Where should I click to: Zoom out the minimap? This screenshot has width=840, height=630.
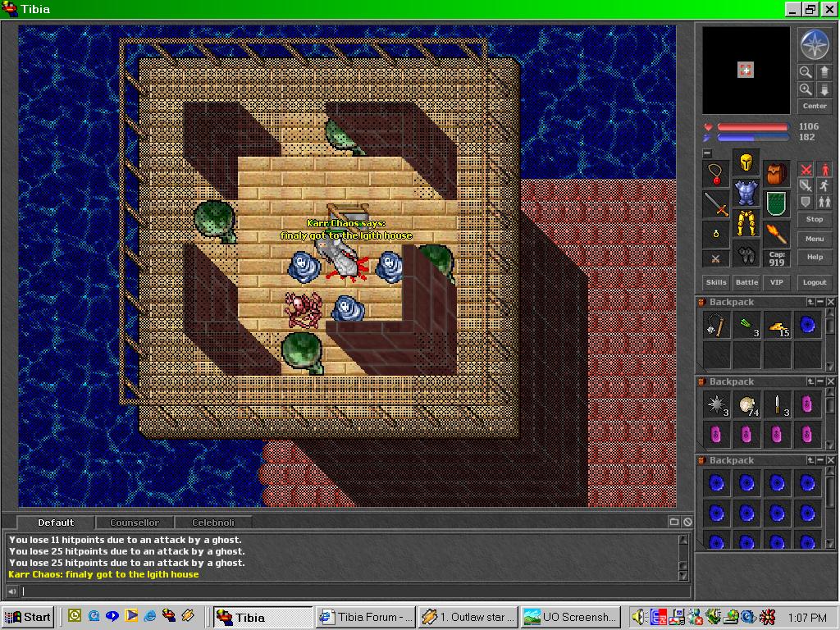click(806, 72)
